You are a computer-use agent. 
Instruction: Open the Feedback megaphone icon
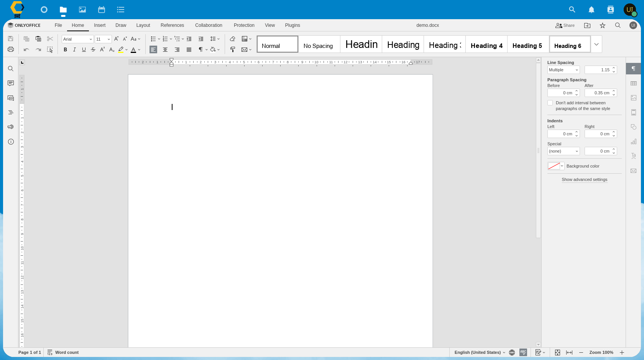11,127
